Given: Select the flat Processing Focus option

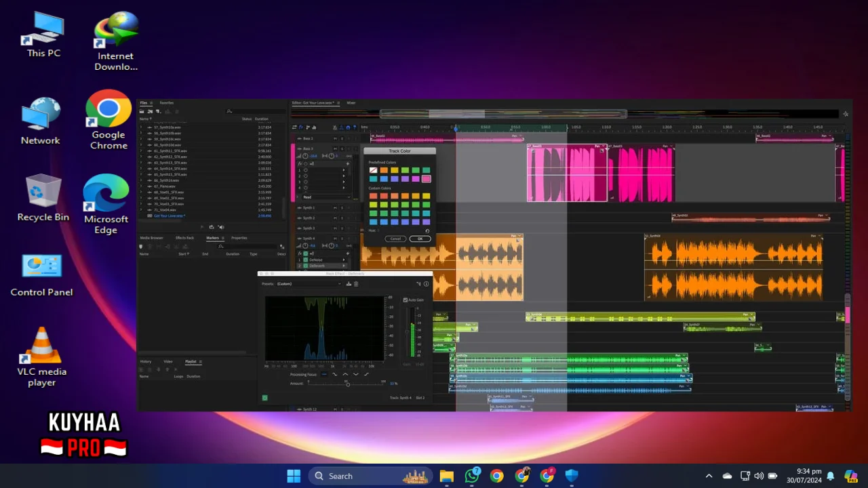Looking at the screenshot, I should click(x=324, y=374).
